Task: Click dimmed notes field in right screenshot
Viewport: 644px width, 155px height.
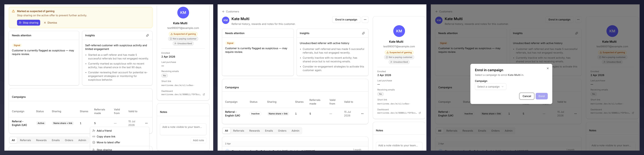Action: click(612, 146)
